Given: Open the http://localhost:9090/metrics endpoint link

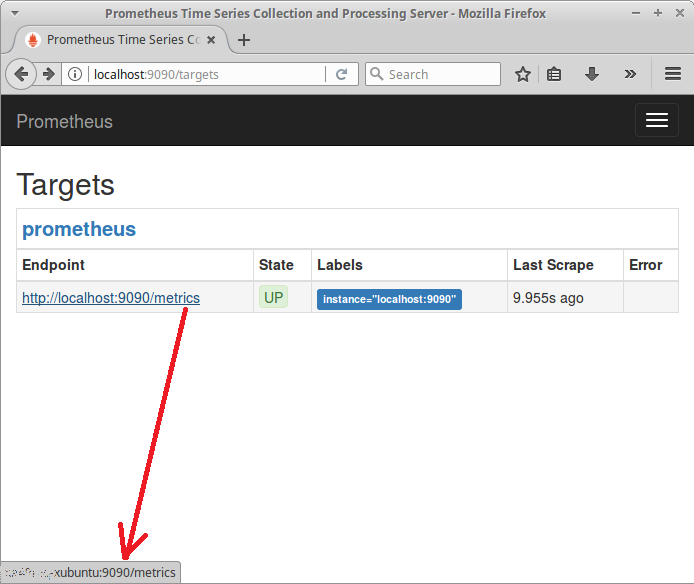Looking at the screenshot, I should 111,298.
